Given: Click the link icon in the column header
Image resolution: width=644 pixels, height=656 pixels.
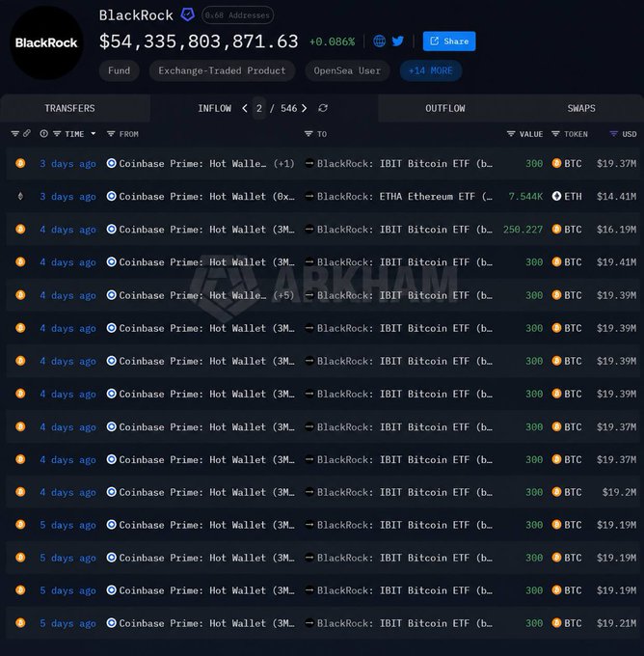Looking at the screenshot, I should [27, 134].
